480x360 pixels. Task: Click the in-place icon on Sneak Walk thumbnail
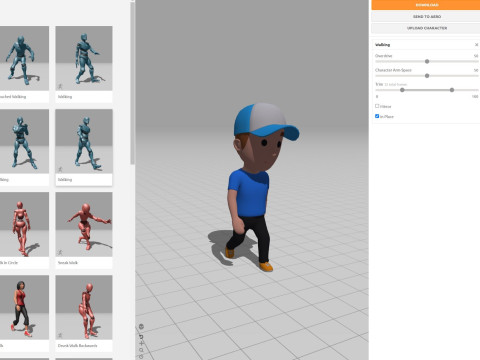tap(60, 252)
